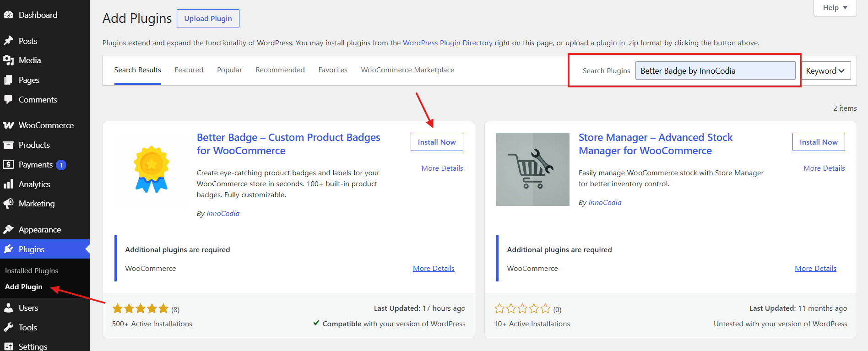Open the Dashboard gauge icon

8,15
